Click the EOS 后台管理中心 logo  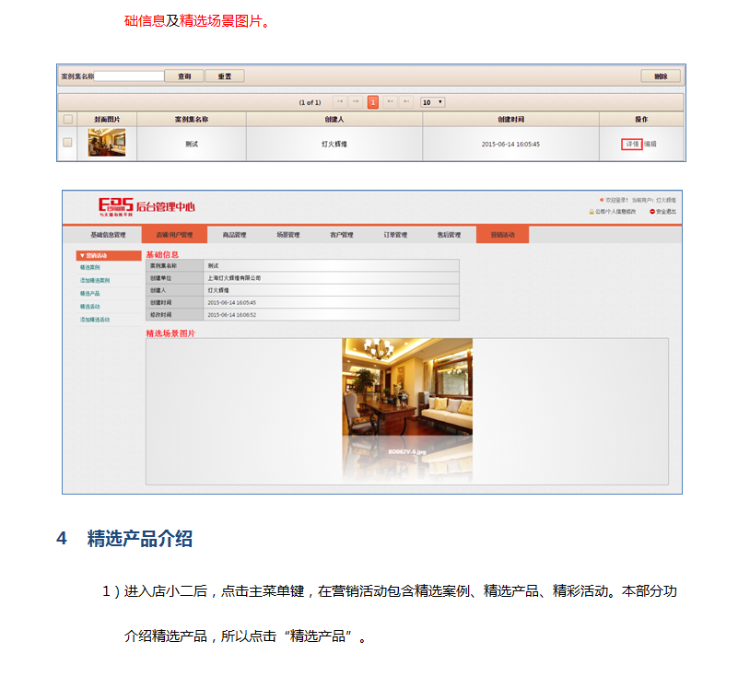click(x=146, y=206)
